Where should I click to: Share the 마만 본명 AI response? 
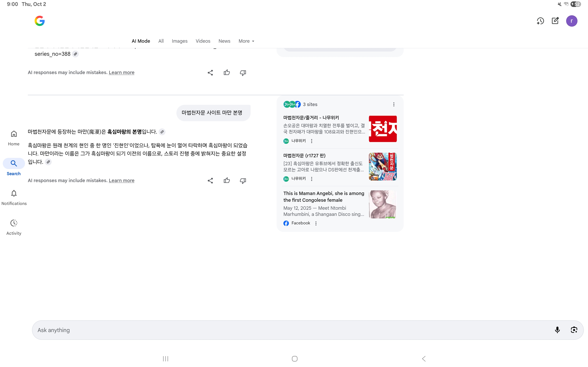(210, 181)
